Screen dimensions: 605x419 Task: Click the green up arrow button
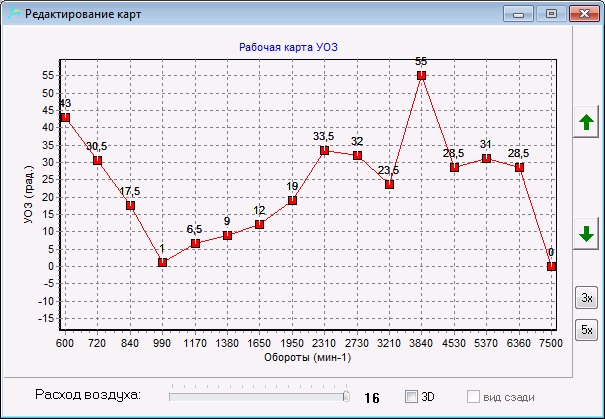pyautogui.click(x=586, y=122)
